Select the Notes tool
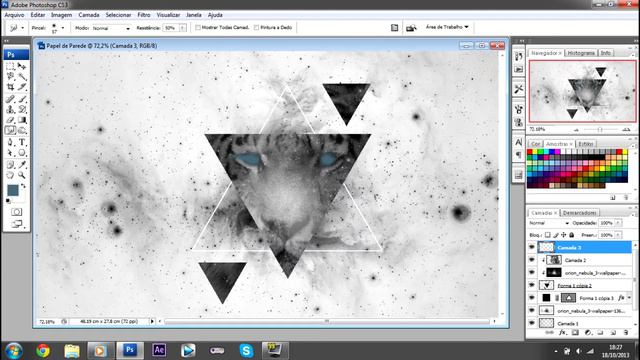The width and height of the screenshot is (640, 360). click(10, 165)
